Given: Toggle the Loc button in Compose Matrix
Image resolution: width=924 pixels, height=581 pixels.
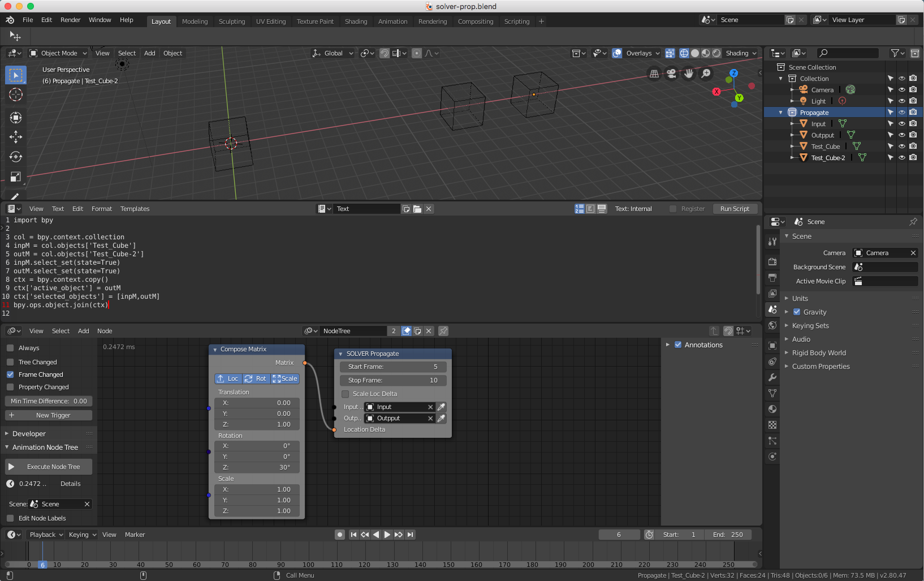Looking at the screenshot, I should click(x=228, y=378).
